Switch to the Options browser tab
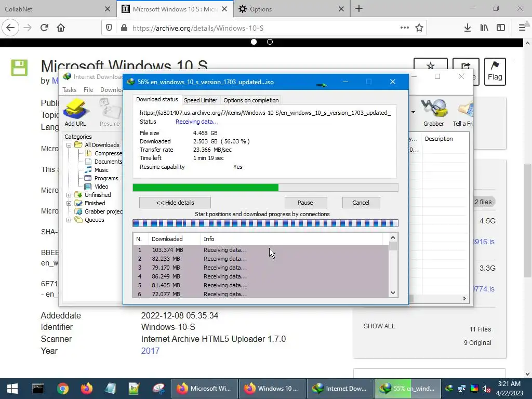Screen dimensions: 532x399 [292, 9]
